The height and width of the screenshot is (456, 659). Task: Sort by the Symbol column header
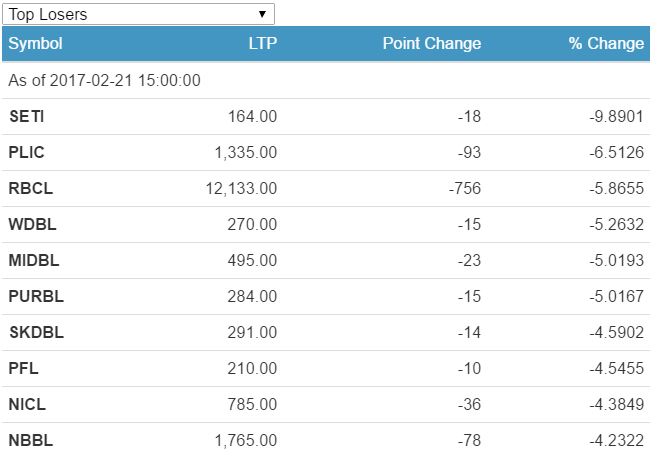pos(35,44)
